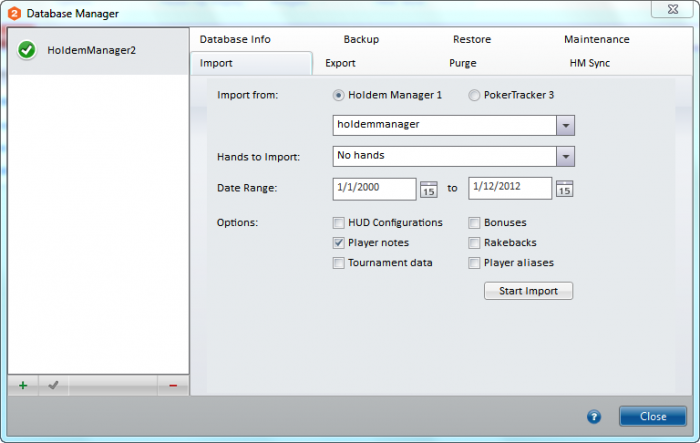Close the Database Manager window with X
The width and height of the screenshot is (700, 443).
[x=672, y=9]
